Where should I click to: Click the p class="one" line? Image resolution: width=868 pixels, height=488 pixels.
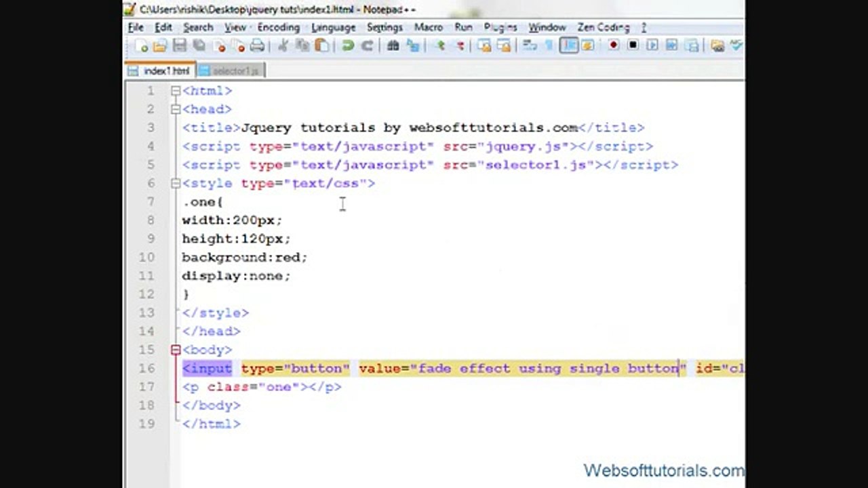[262, 387]
